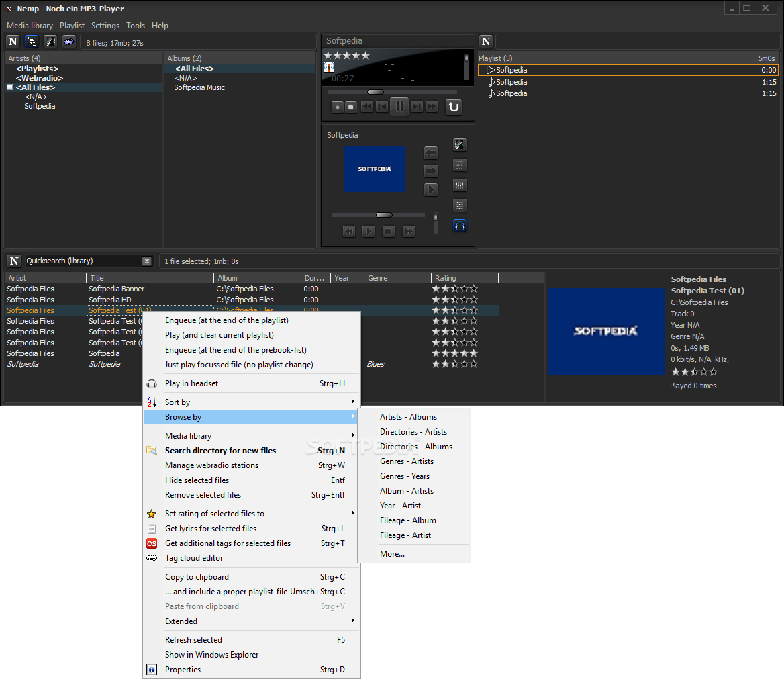Click cloud icon of Tag cloud editor

152,558
